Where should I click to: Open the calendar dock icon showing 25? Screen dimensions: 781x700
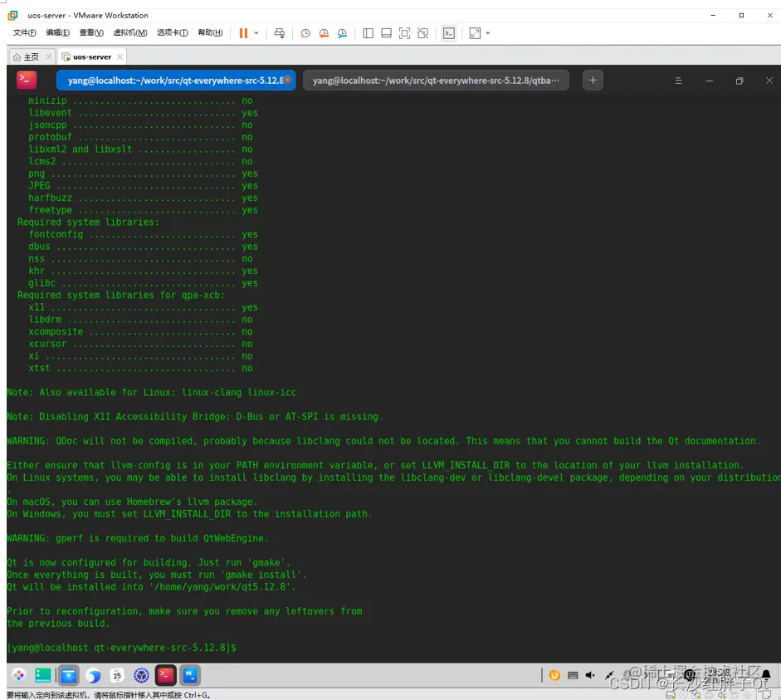(118, 676)
